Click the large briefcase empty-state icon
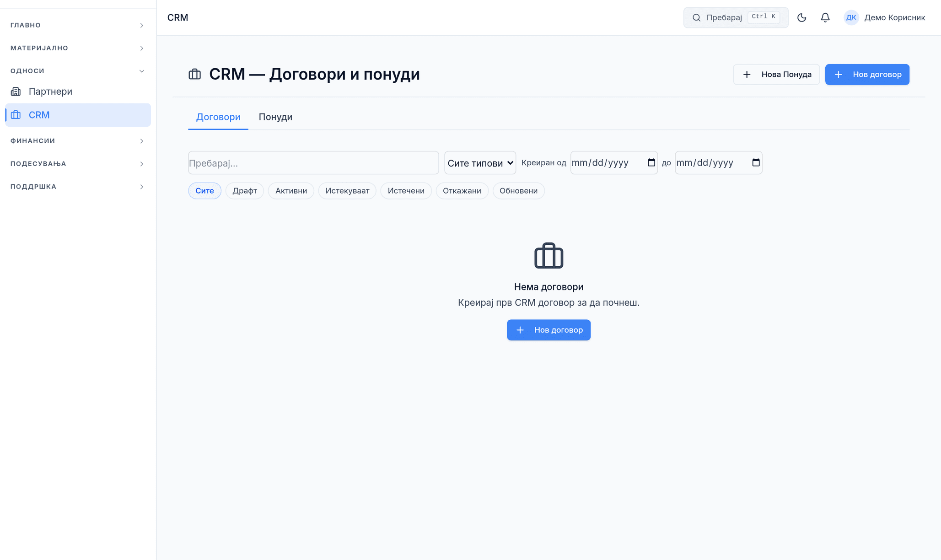Screen dimensions: 941x560 tap(548, 255)
